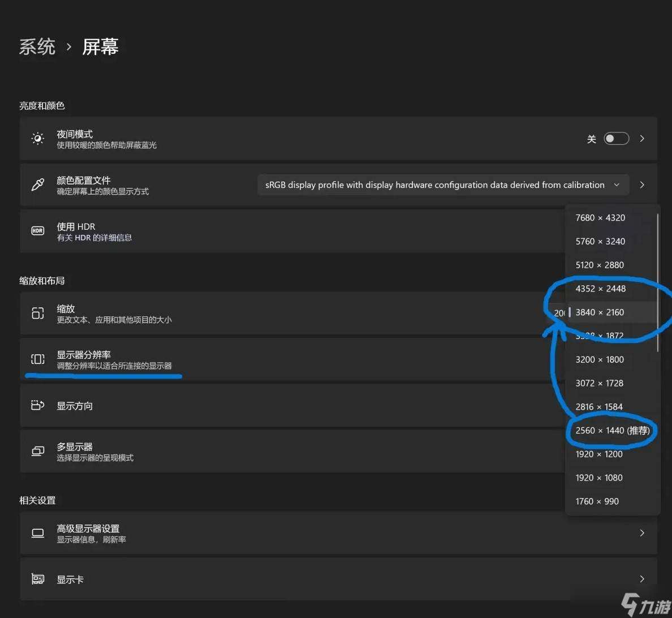Click the multiple displays icon
The image size is (672, 618).
click(38, 451)
